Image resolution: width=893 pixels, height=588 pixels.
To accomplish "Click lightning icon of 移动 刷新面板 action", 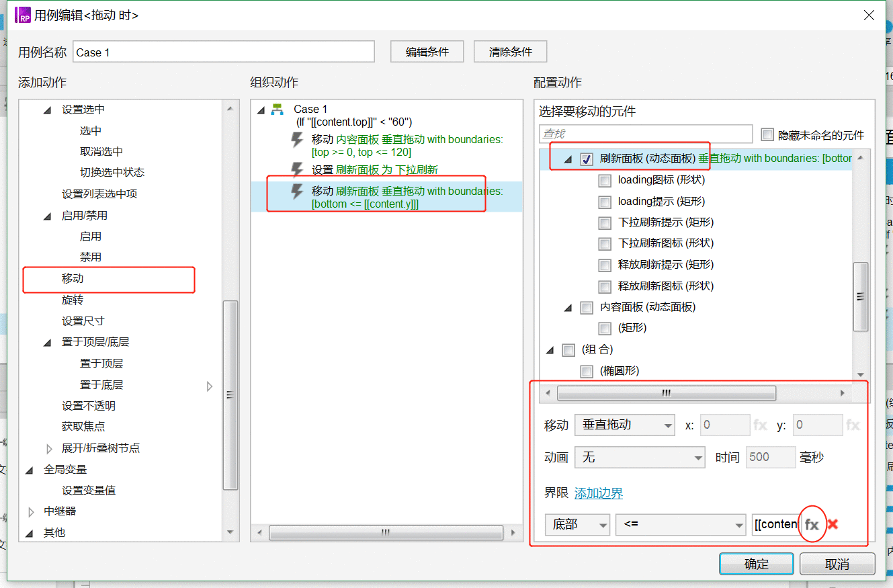I will (x=296, y=192).
